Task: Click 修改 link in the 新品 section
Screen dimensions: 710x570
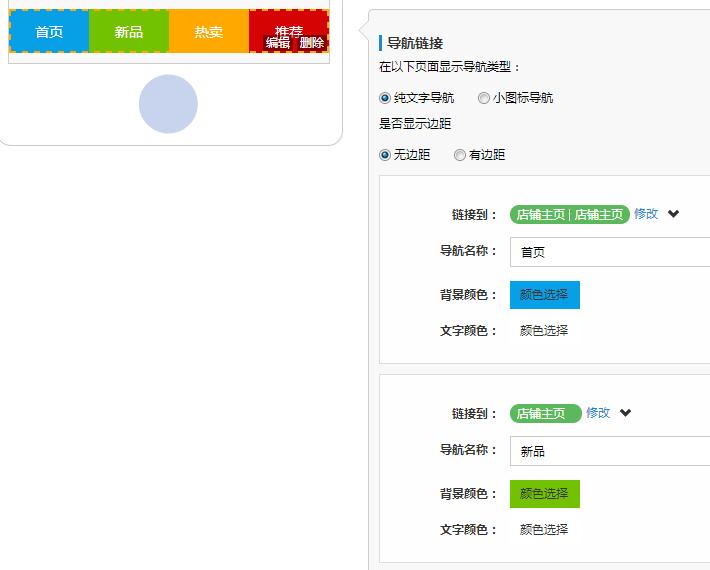Action: click(598, 413)
